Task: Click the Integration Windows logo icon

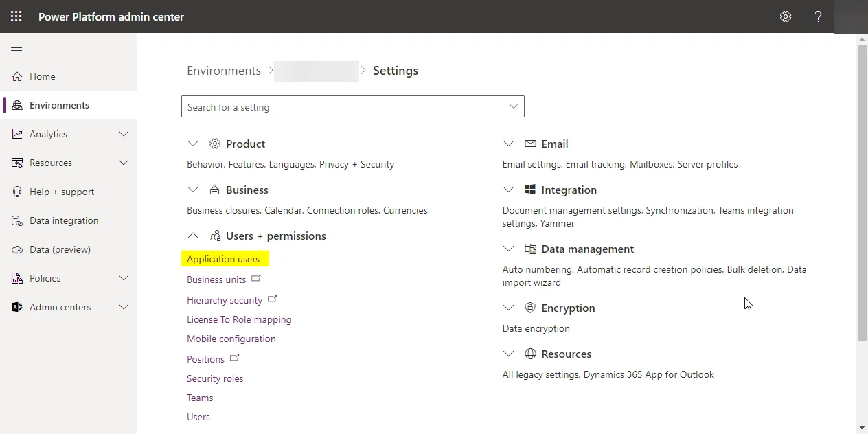Action: (x=530, y=190)
